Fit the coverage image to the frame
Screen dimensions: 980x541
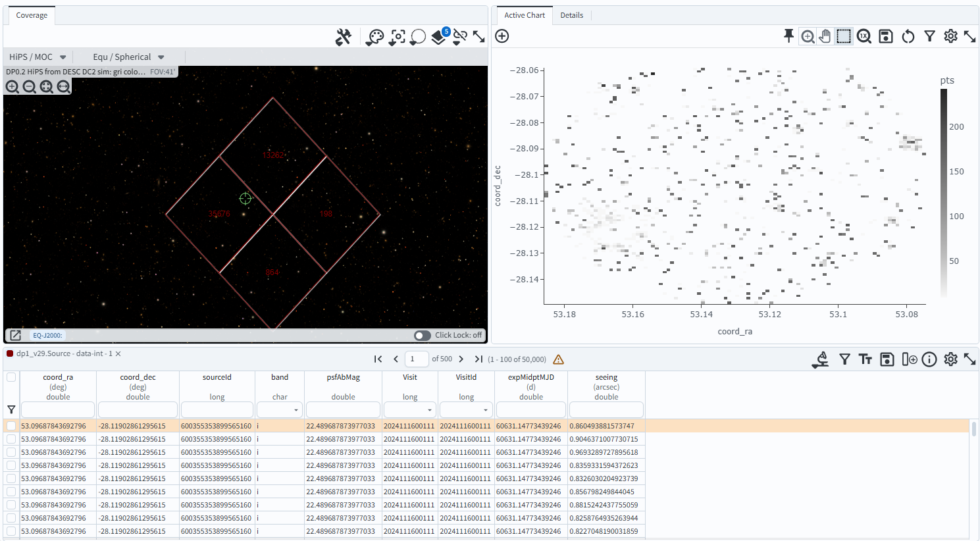[x=46, y=87]
